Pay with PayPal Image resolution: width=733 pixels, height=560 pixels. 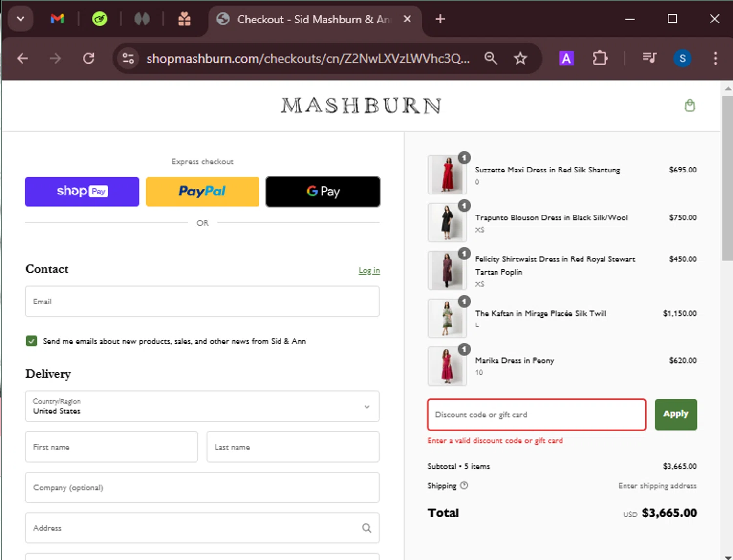tap(202, 192)
